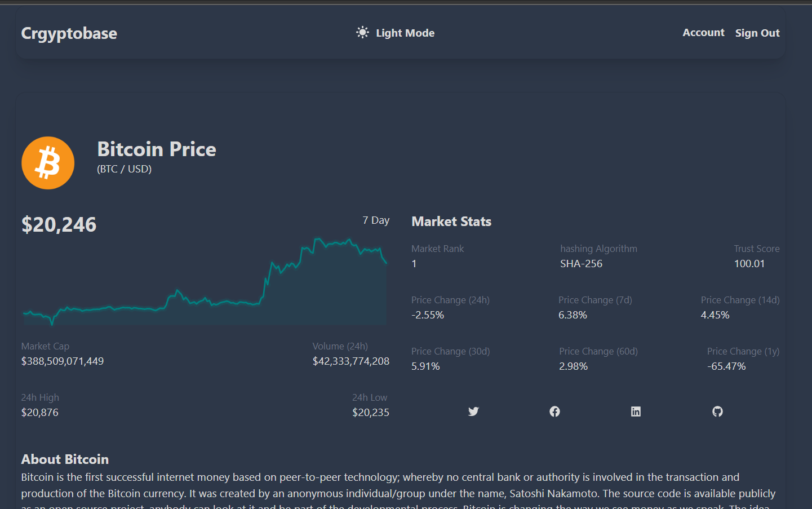Click the price chart area

(x=203, y=282)
